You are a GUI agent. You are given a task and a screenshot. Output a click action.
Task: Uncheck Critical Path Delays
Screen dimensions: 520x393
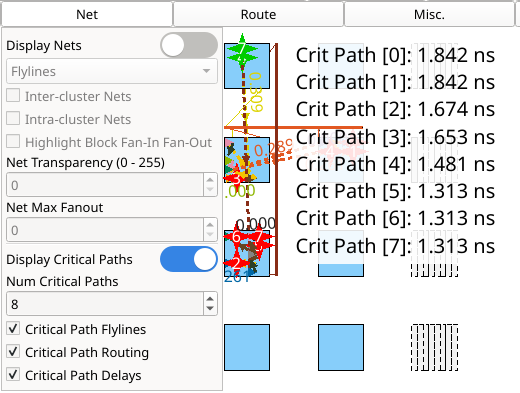[x=13, y=375]
